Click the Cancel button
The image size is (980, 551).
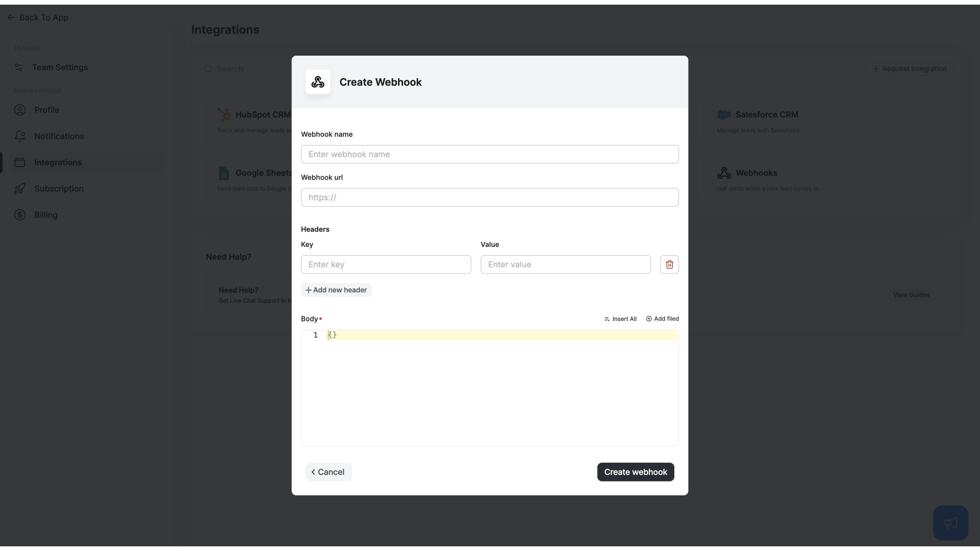coord(328,471)
